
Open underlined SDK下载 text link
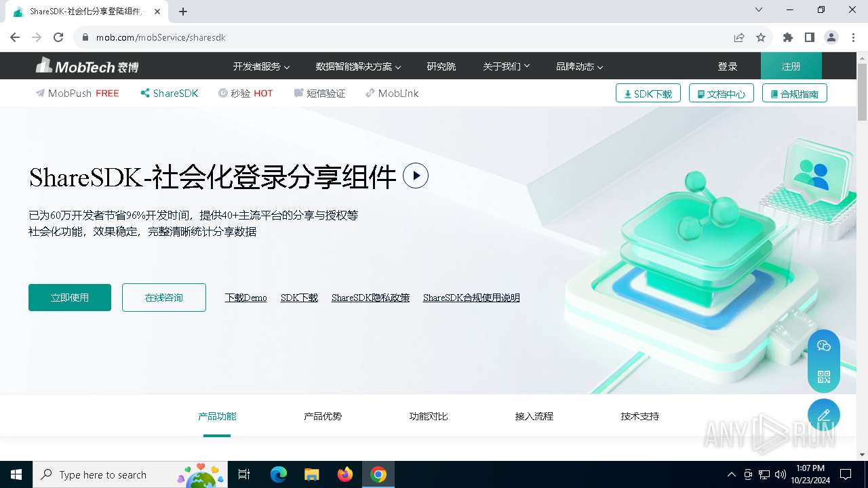[x=299, y=298]
